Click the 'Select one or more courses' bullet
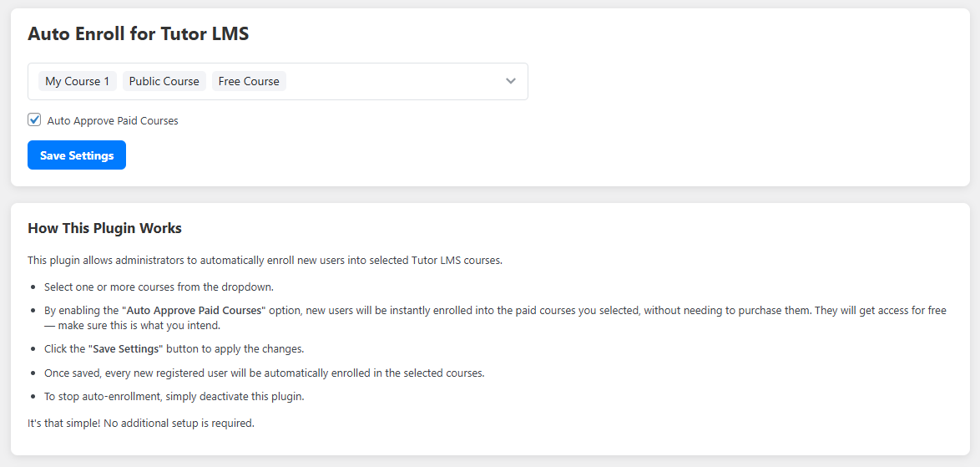Viewport: 980px width, 467px height. [x=159, y=287]
